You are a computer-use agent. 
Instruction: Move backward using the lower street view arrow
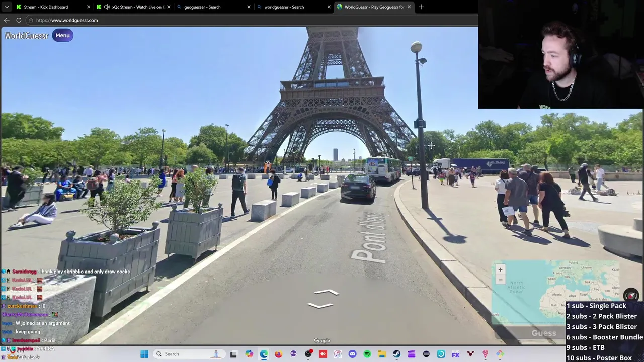pos(320,305)
